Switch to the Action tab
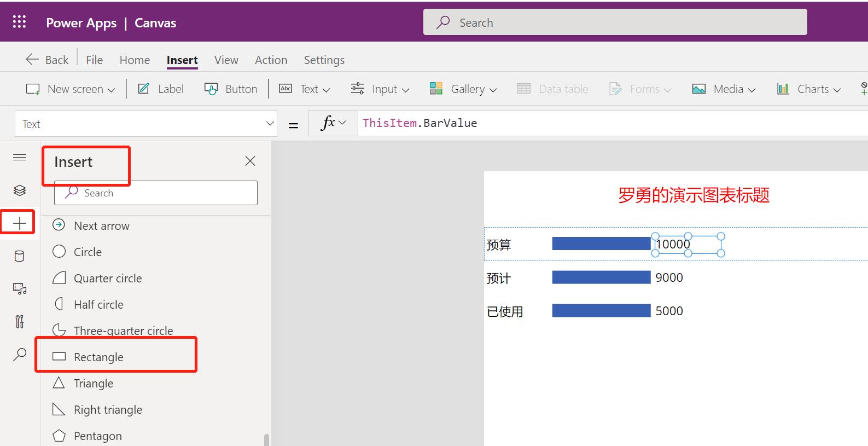 tap(271, 60)
